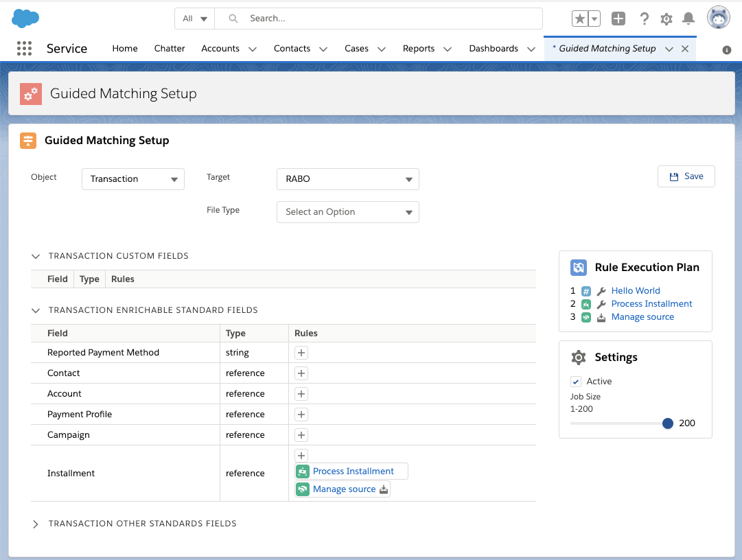The height and width of the screenshot is (560, 742).
Task: Toggle the Active checkbox in Settings
Action: (575, 381)
